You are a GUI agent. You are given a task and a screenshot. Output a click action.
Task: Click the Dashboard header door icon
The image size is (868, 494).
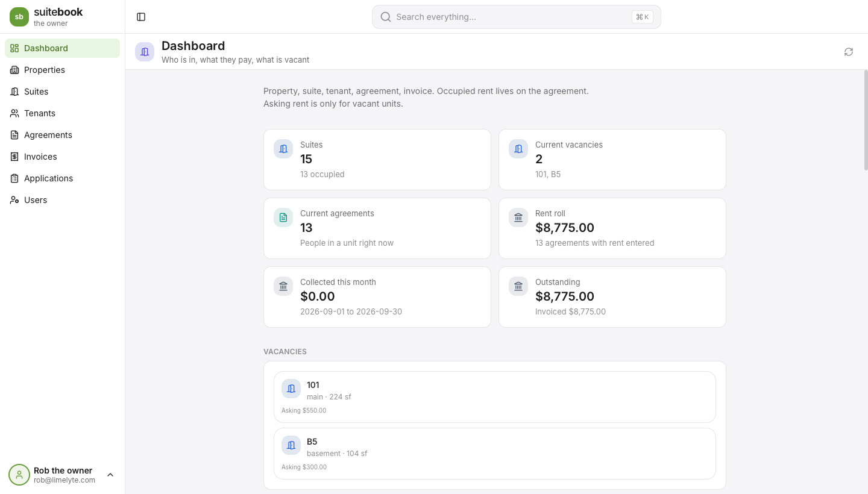(145, 52)
